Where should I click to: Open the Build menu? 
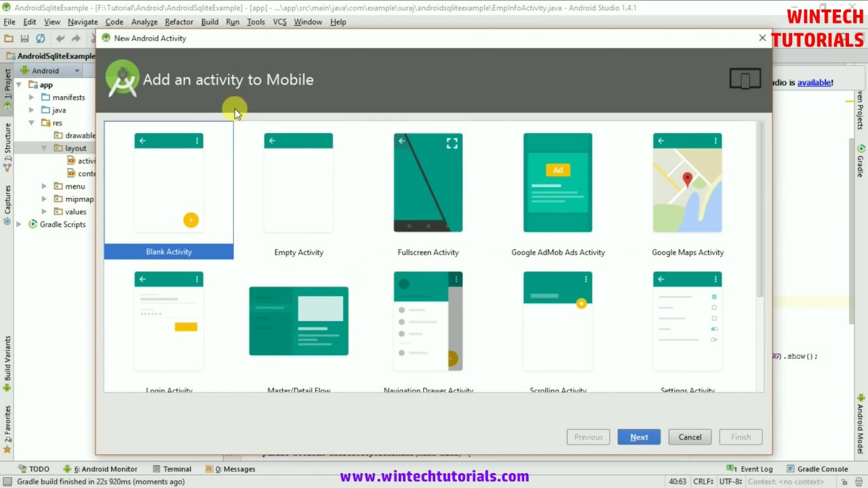(210, 22)
